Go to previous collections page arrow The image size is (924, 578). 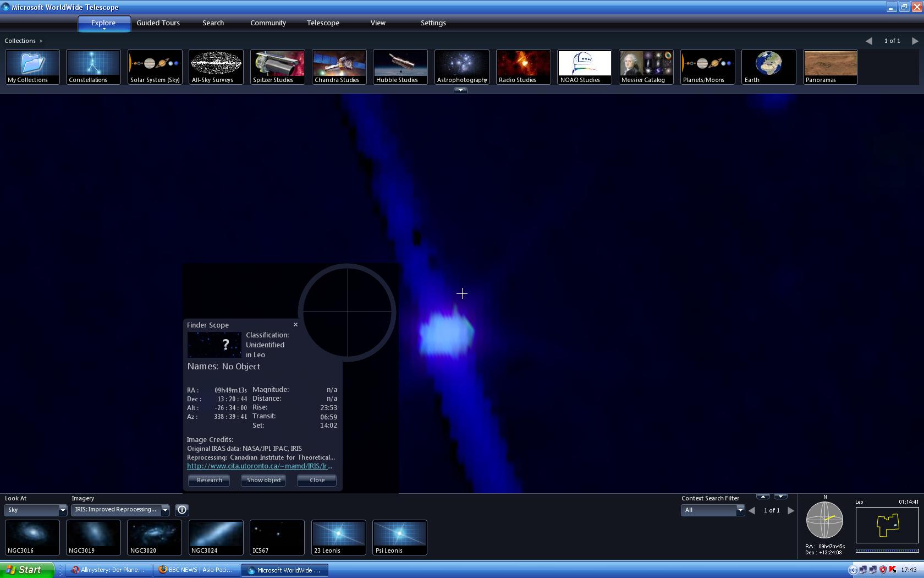tap(869, 41)
